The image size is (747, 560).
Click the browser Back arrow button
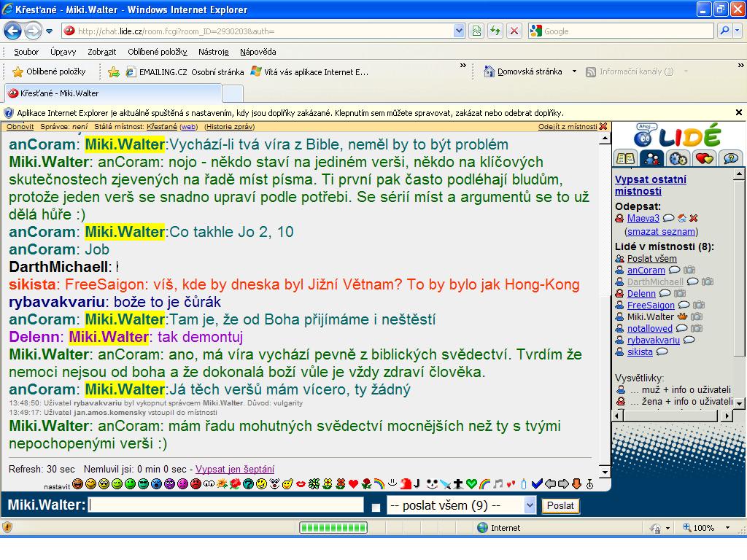pos(12,31)
